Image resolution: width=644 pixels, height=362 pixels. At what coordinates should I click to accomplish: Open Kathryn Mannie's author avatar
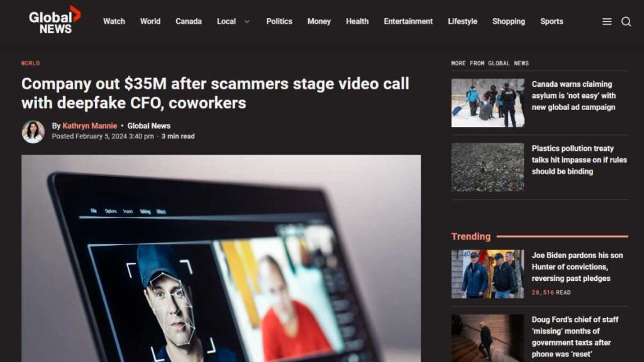tap(33, 132)
